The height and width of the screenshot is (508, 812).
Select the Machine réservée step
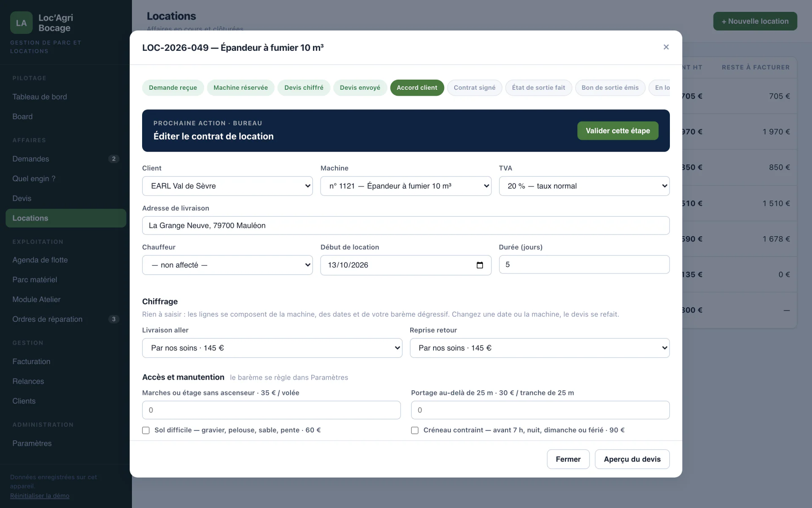coord(241,88)
